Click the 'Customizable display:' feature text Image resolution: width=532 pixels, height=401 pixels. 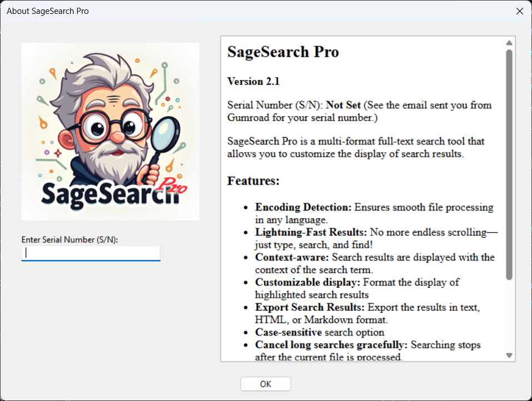[307, 282]
